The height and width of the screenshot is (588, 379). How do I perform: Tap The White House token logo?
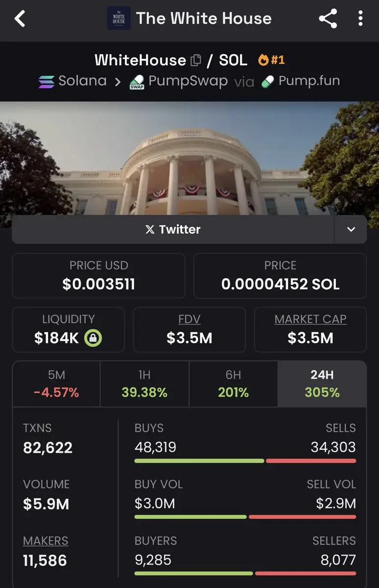click(119, 19)
